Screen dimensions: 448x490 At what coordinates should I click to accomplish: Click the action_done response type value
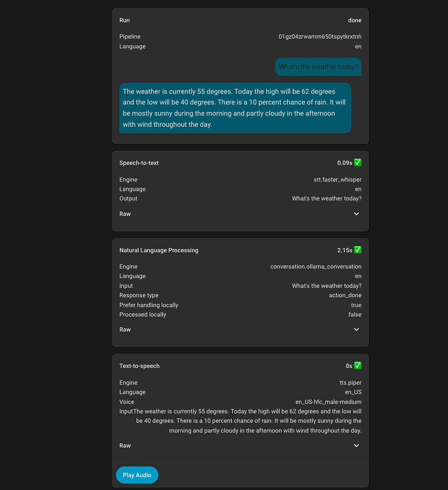pos(345,295)
